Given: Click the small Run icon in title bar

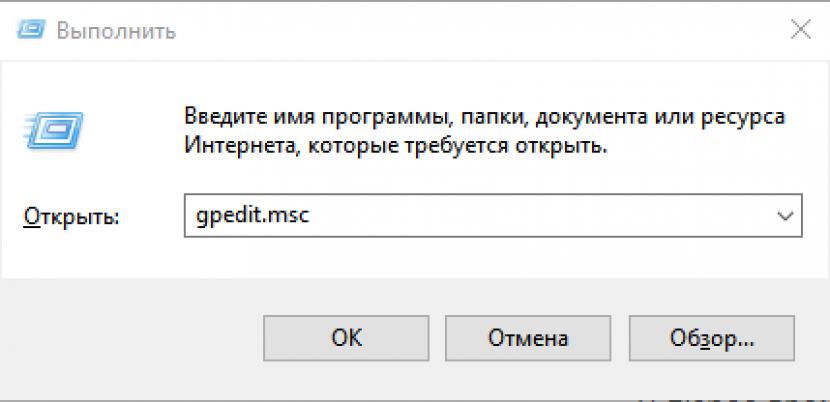Looking at the screenshot, I should (30, 31).
